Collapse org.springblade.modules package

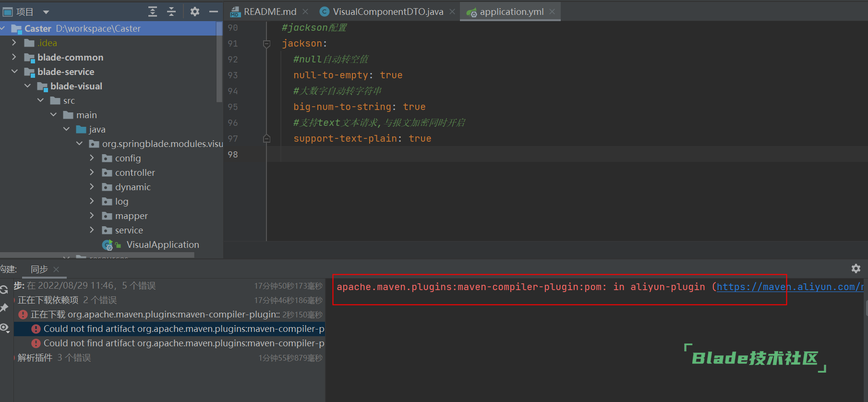pyautogui.click(x=79, y=144)
